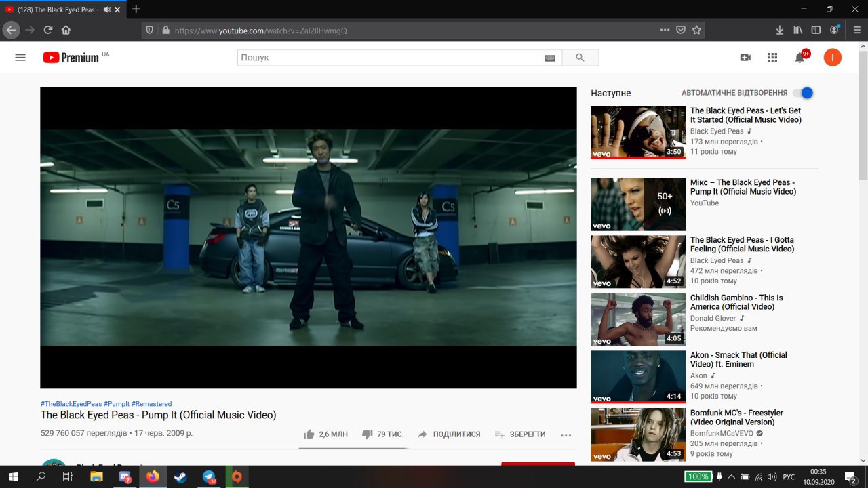Screen dimensions: 868x488
Task: Click the Save (ЗБЕРЕГТИ) button
Action: [520, 434]
